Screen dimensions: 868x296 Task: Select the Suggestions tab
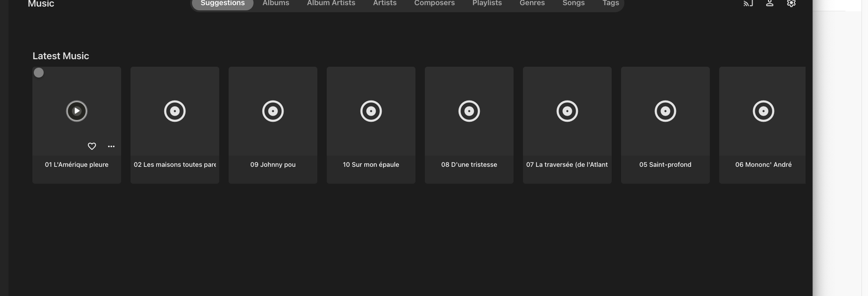[x=223, y=3]
